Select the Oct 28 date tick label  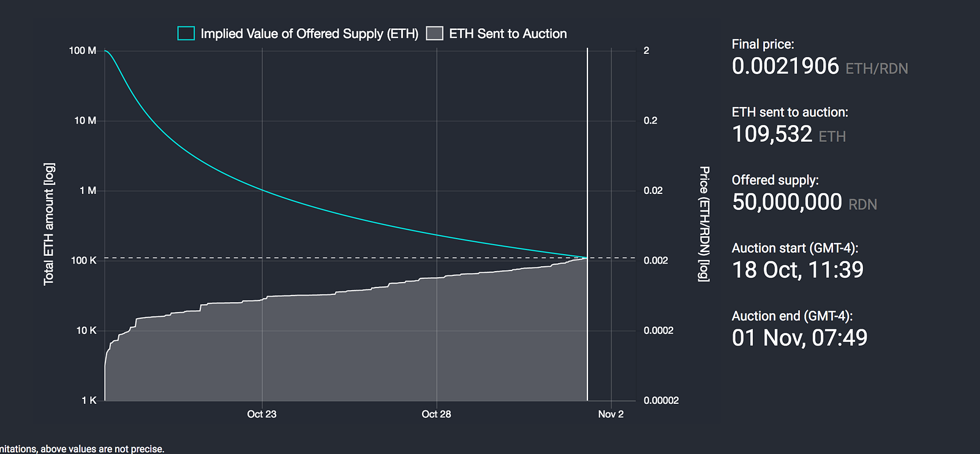pos(436,414)
